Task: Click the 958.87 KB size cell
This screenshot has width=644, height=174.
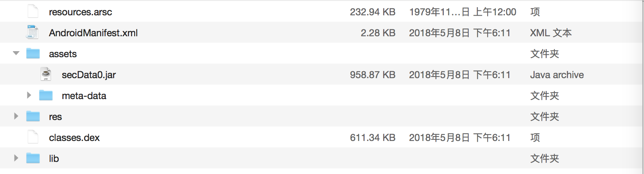Action: click(x=373, y=75)
